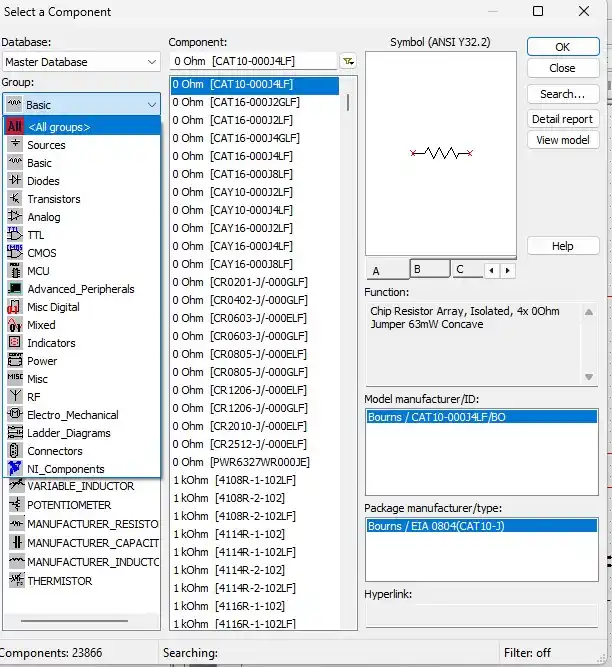
Task: Show previous symbol tab with left arrow
Action: click(x=492, y=270)
